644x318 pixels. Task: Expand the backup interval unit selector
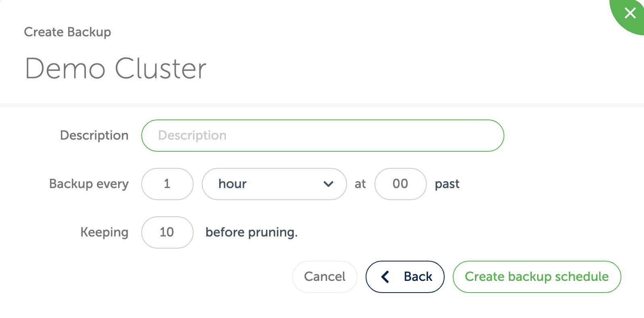point(274,184)
